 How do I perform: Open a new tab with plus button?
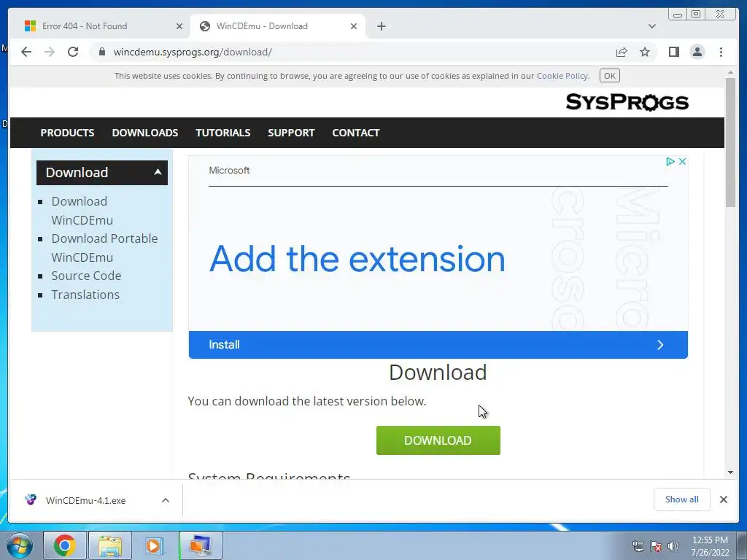pos(381,26)
